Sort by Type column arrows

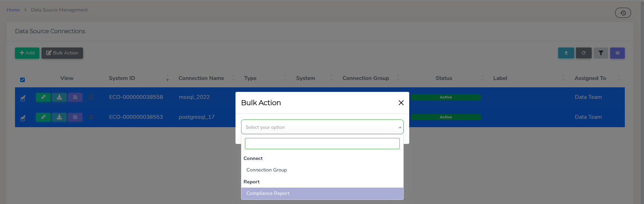coord(285,78)
